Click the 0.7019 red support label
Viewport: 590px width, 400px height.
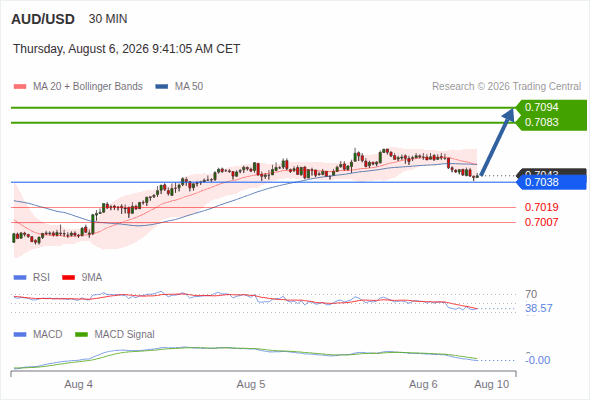(541, 207)
